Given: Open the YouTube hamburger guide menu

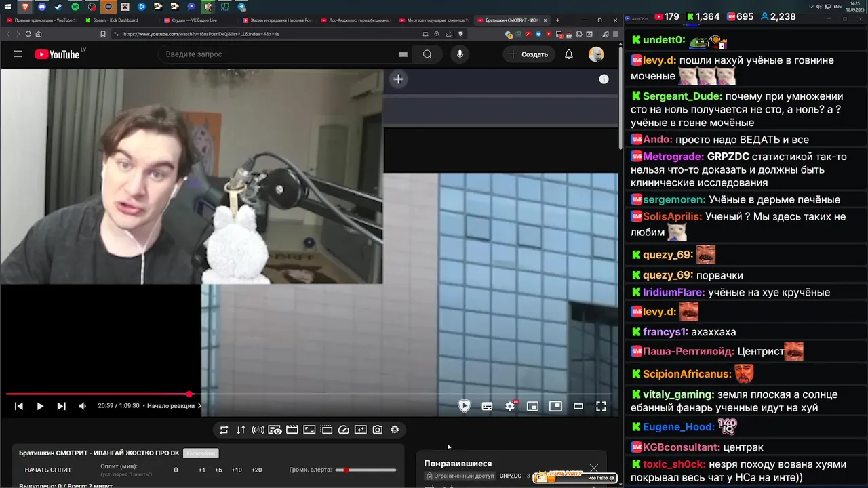Looking at the screenshot, I should click(x=18, y=54).
